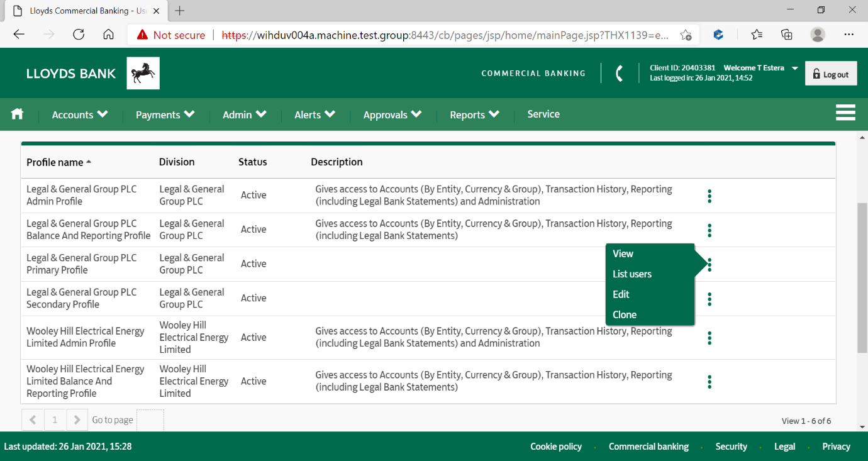
Task: Open the browser Favorites list icon
Action: [757, 35]
